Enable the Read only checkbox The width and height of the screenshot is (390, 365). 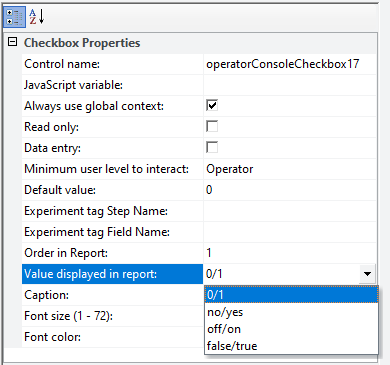[x=212, y=127]
